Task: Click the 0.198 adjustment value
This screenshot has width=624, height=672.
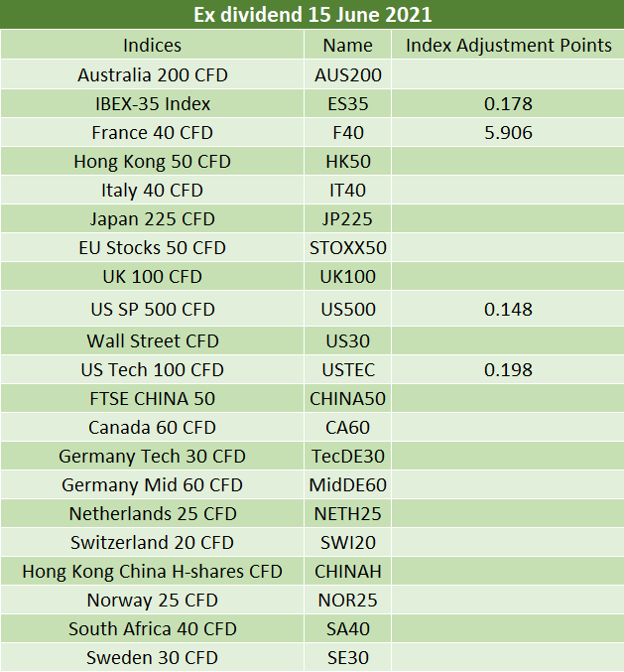Action: pyautogui.click(x=508, y=369)
